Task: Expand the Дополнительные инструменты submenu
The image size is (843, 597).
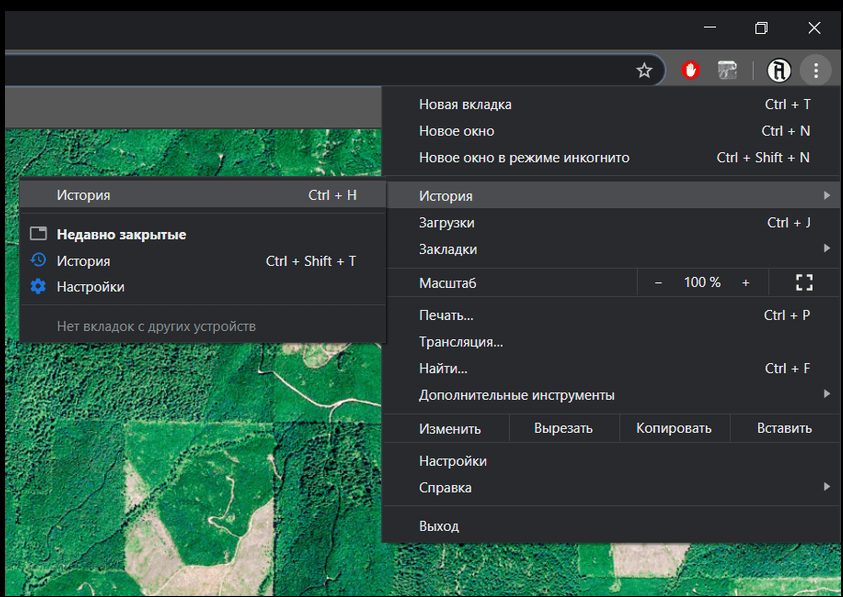Action: pyautogui.click(x=826, y=395)
